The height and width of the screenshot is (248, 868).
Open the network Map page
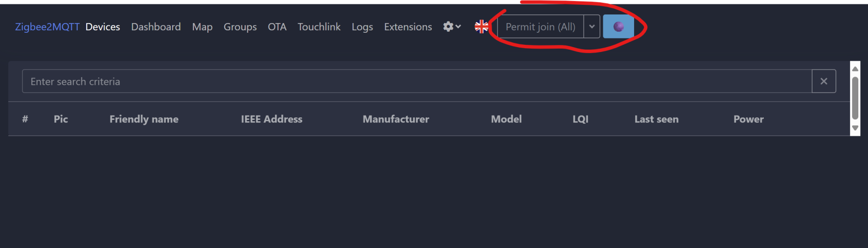point(202,27)
